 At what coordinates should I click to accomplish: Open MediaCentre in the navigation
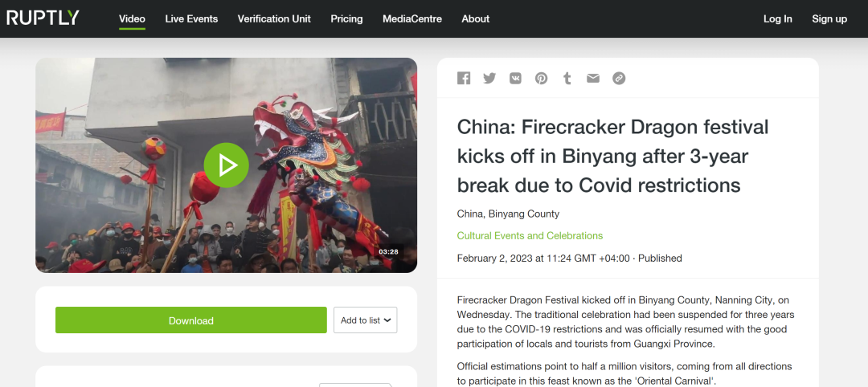click(x=412, y=18)
